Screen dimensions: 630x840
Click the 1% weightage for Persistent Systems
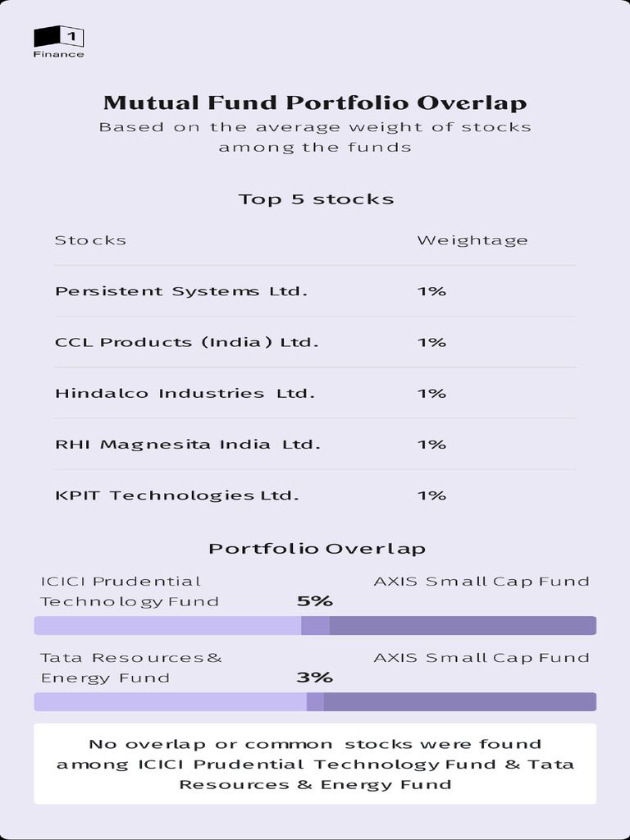pos(431,291)
